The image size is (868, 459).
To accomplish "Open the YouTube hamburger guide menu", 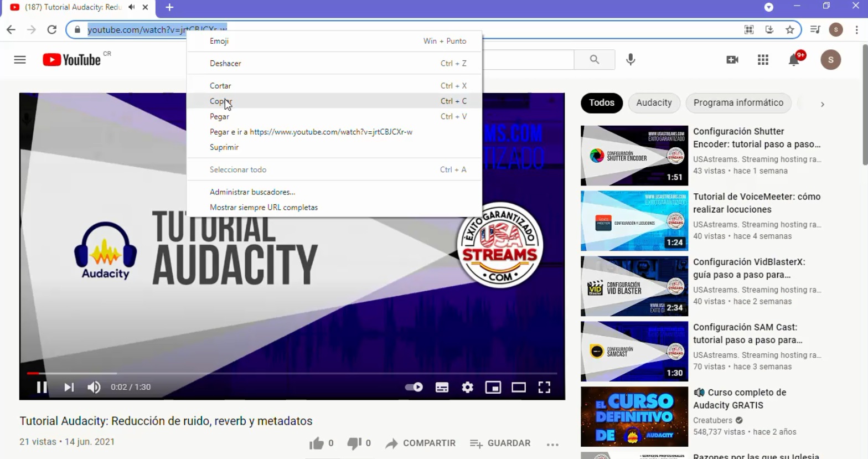I will [20, 60].
